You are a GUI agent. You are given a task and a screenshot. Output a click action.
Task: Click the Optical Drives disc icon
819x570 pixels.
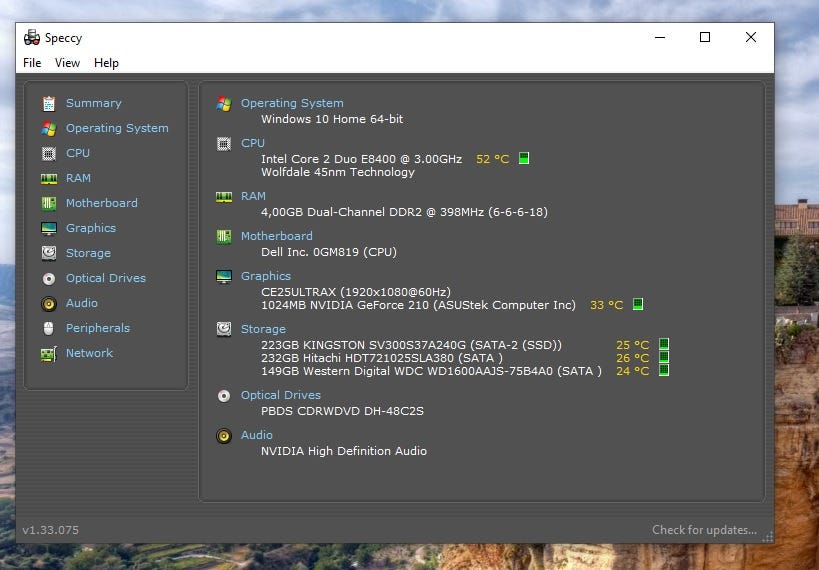pos(48,278)
